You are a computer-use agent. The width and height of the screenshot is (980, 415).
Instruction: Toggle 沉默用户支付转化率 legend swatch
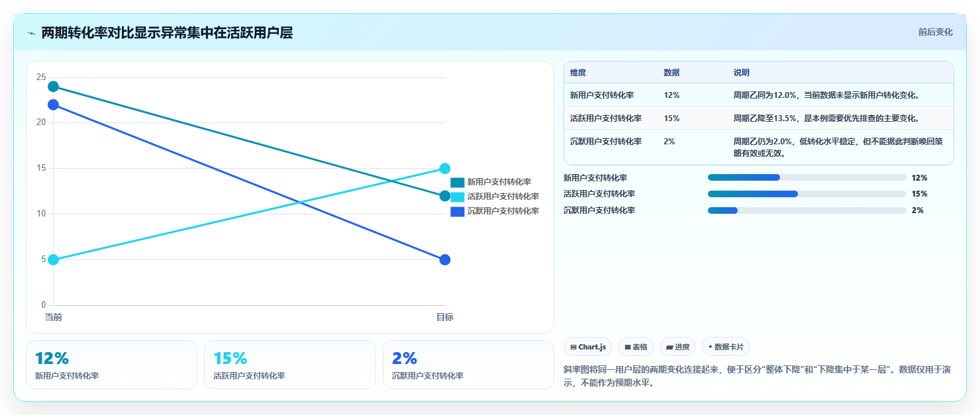[x=458, y=211]
